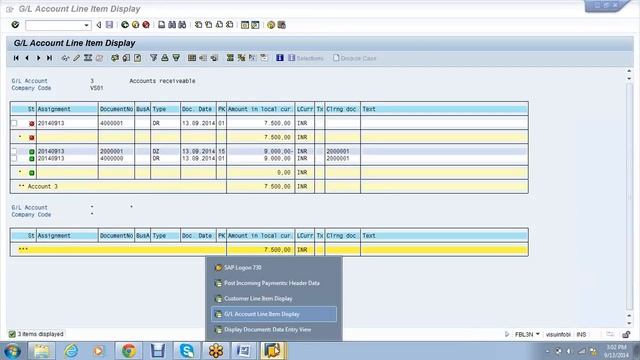This screenshot has height=360, width=640.
Task: Open the command field dropdown arrow
Action: click(x=86, y=25)
